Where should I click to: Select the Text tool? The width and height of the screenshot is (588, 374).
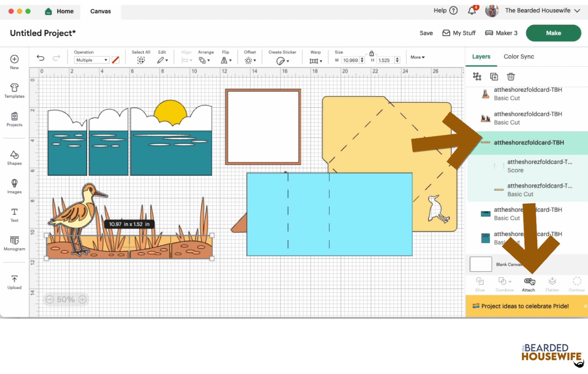point(14,215)
